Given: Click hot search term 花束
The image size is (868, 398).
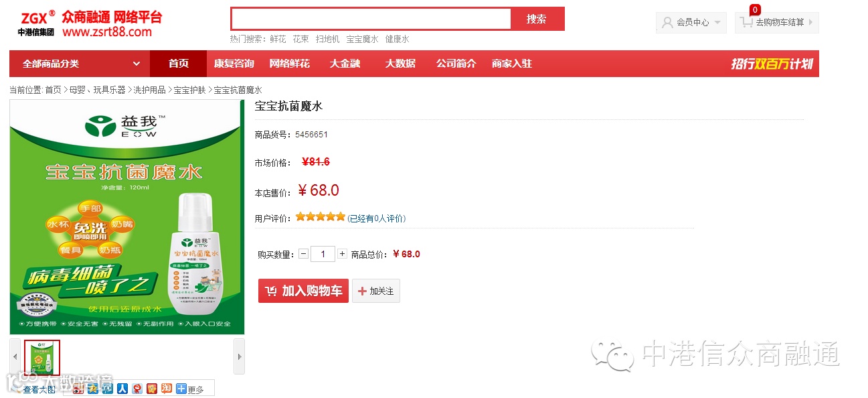Looking at the screenshot, I should click(300, 40).
